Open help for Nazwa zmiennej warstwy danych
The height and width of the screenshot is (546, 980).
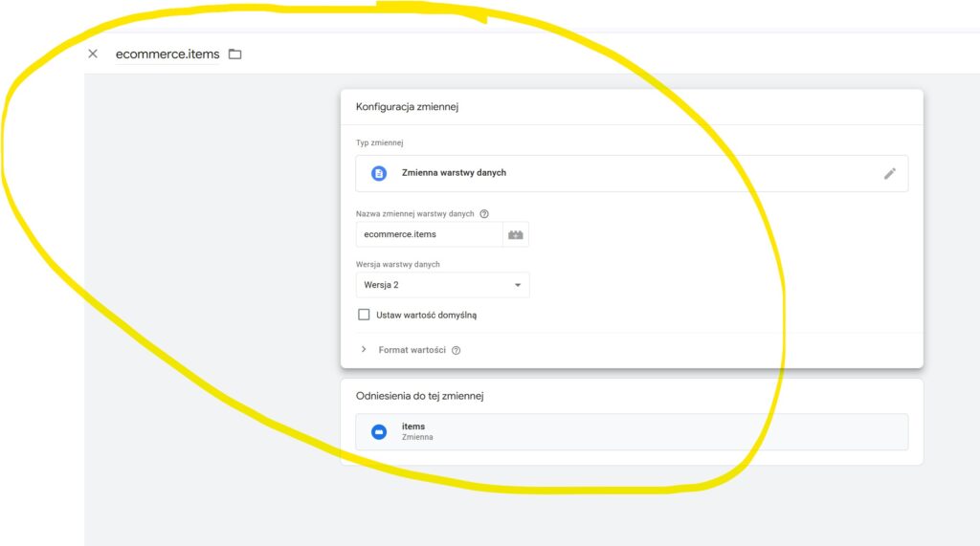484,214
